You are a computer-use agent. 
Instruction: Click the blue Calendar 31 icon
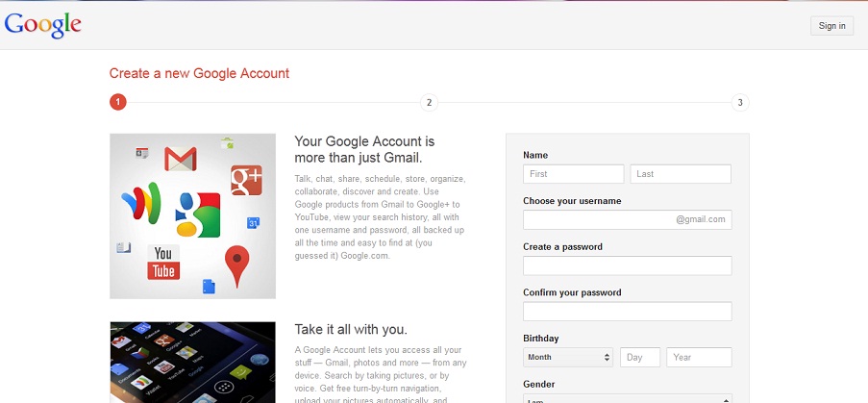coord(253,223)
